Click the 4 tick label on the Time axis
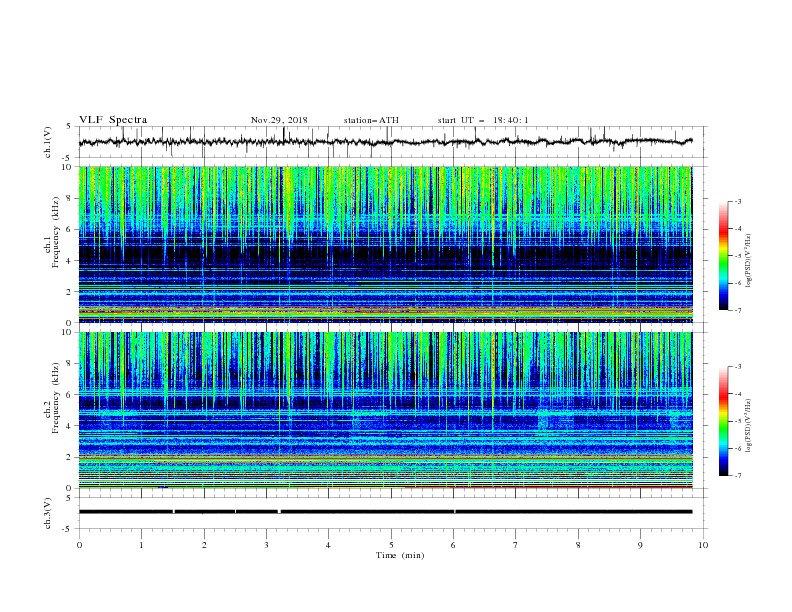Screen dimensions: 792x612 coord(328,545)
